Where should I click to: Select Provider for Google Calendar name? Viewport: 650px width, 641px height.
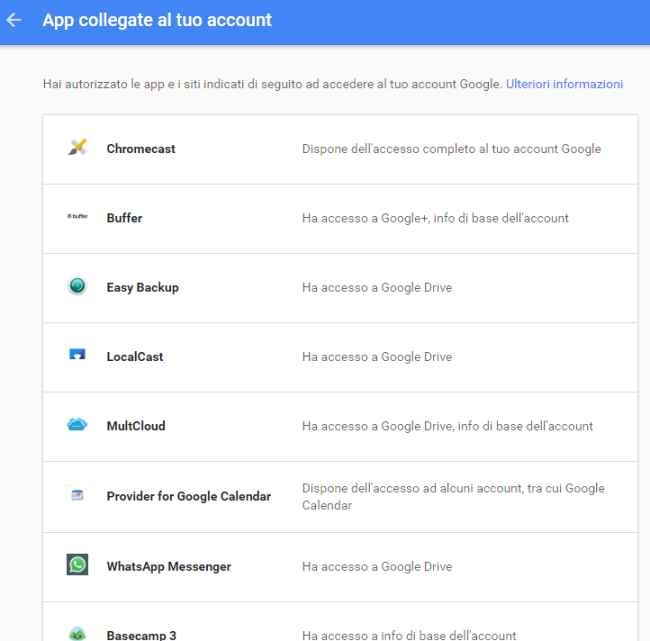(189, 496)
